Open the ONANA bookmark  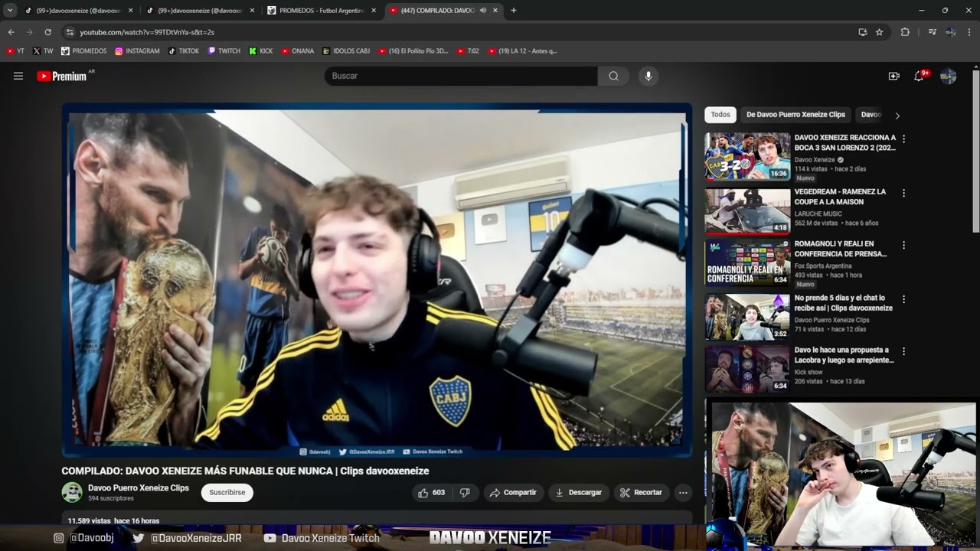click(x=297, y=51)
